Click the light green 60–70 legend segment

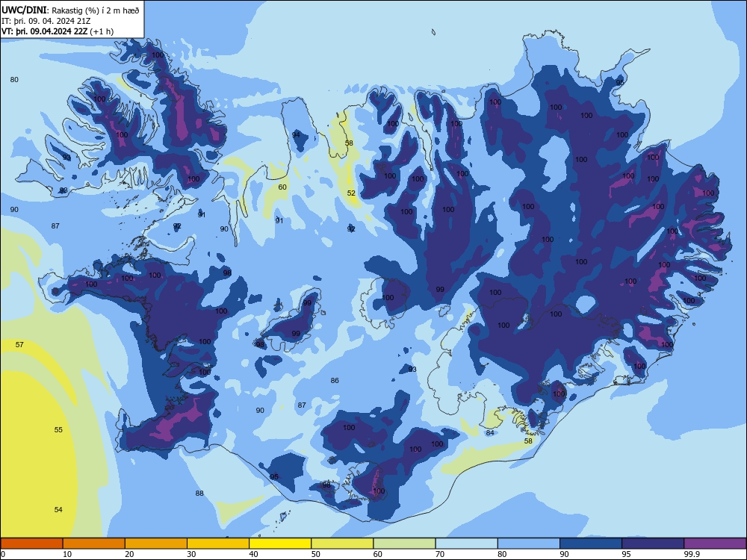[404, 544]
